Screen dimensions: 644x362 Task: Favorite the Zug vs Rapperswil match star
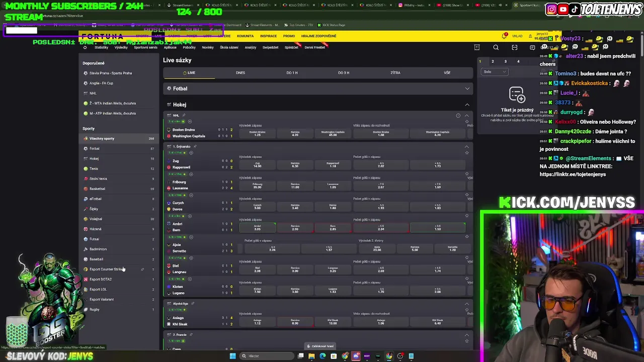(467, 153)
